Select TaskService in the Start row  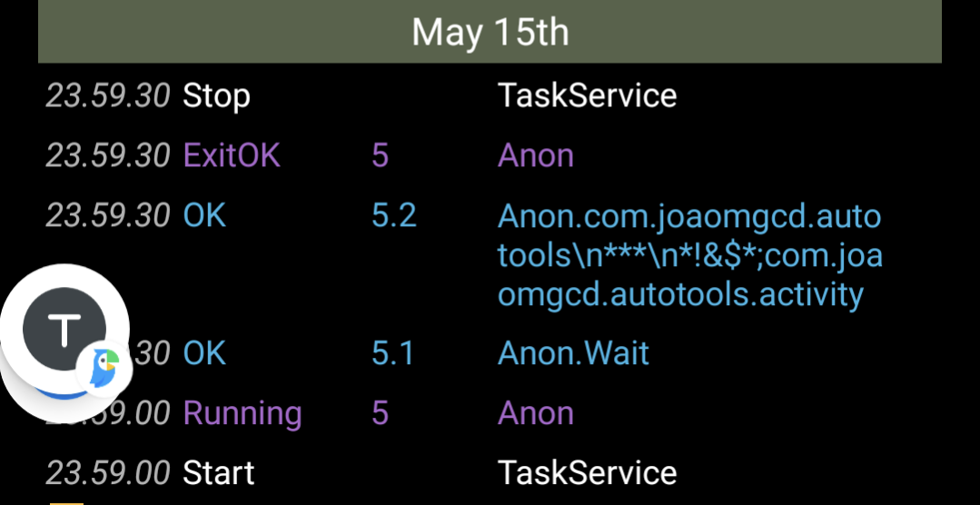(x=587, y=473)
